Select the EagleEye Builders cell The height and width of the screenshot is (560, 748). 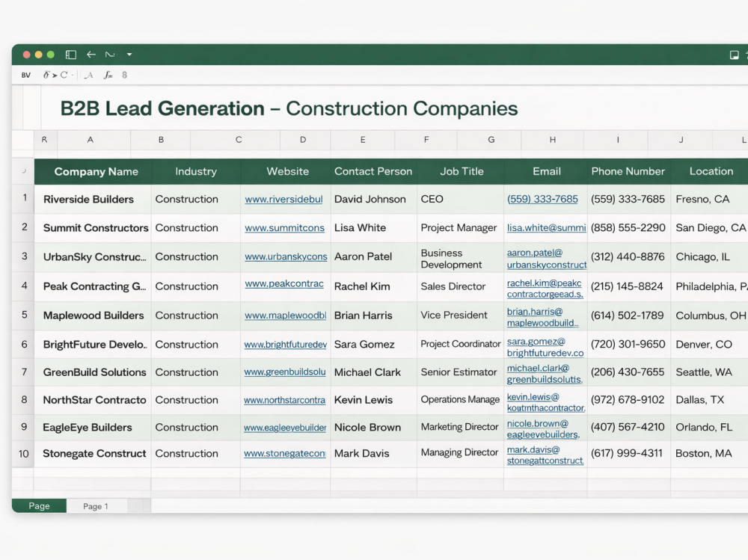pos(93,428)
